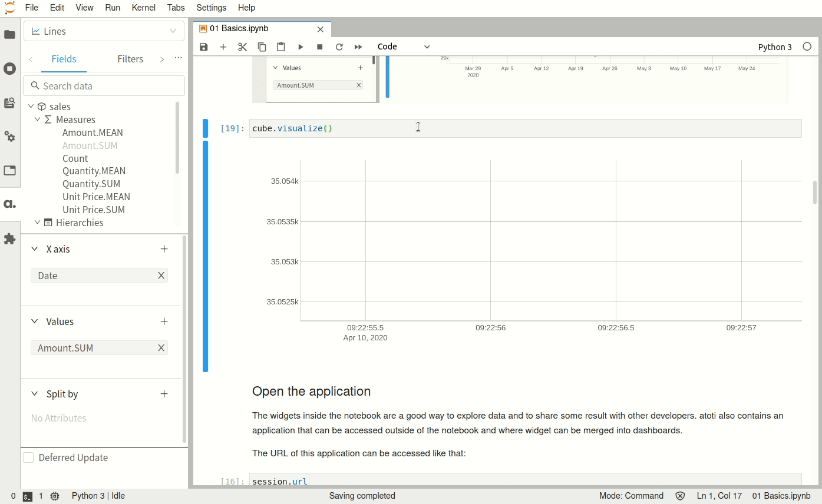The image size is (822, 504).
Task: Open the Lines widget type dropdown
Action: (x=104, y=31)
